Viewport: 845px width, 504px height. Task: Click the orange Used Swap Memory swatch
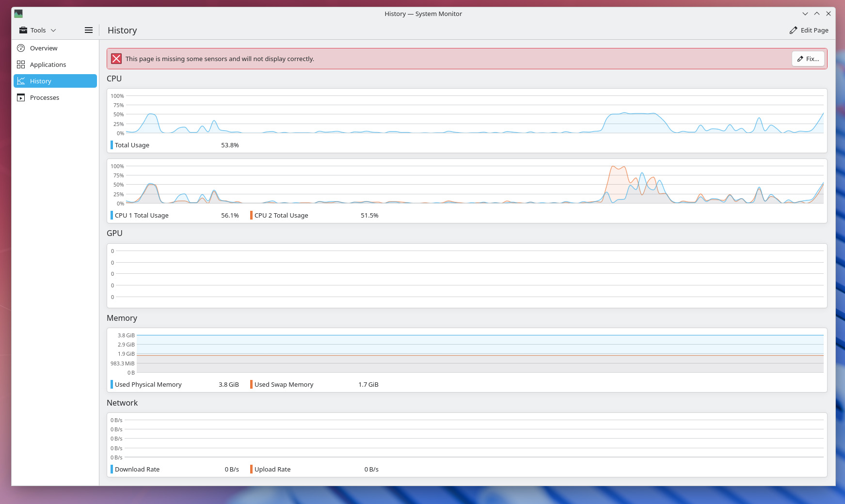(251, 384)
